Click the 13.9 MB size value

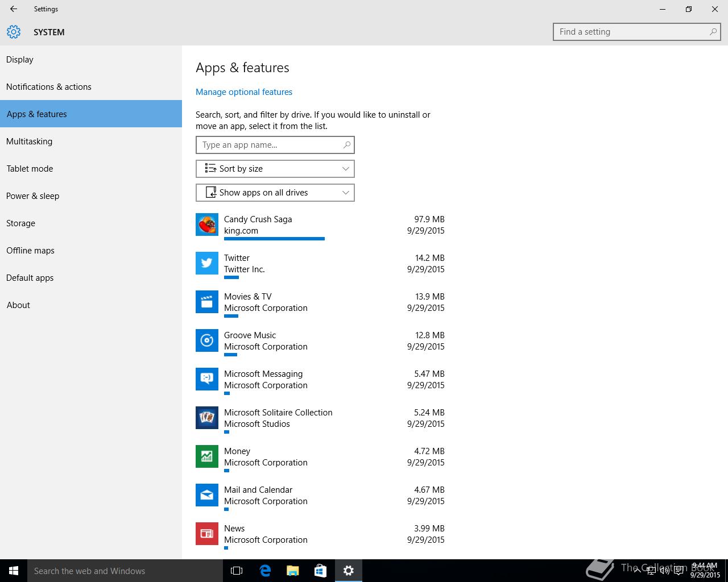pos(430,297)
